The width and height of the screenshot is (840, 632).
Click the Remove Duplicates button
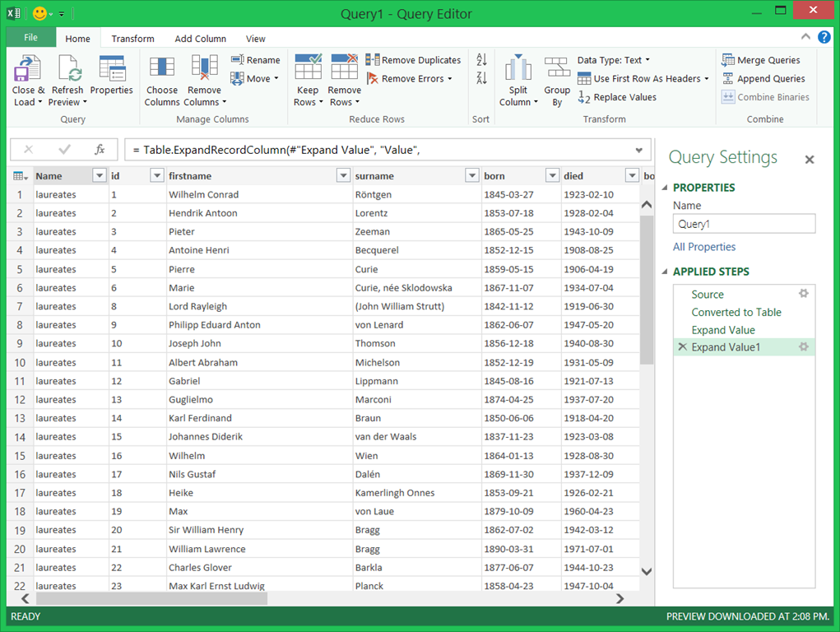(414, 60)
